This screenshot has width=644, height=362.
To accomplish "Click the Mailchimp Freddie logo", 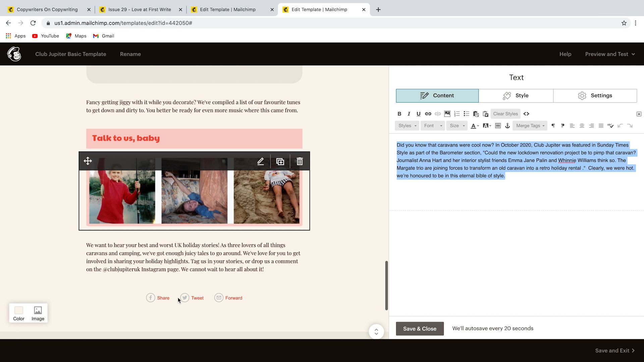I will pos(14,54).
